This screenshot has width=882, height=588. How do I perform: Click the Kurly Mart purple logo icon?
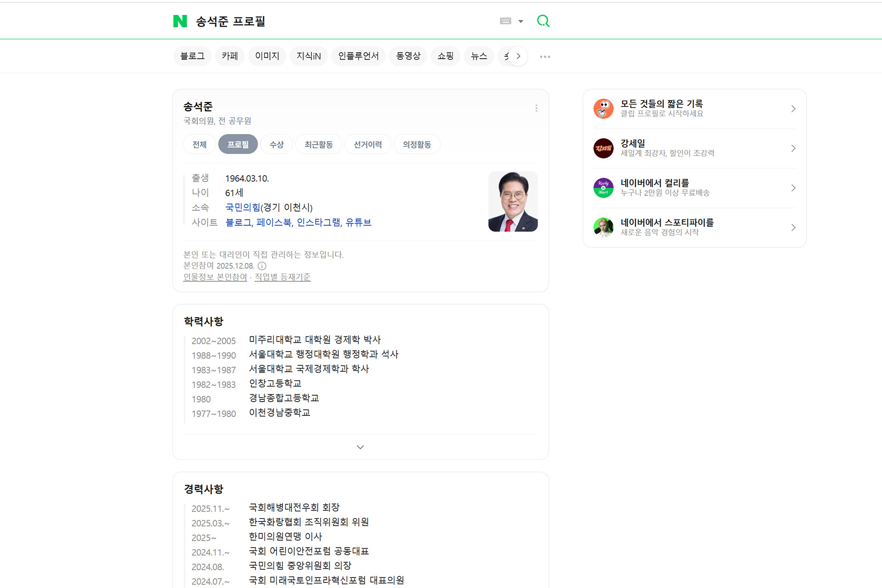click(603, 188)
